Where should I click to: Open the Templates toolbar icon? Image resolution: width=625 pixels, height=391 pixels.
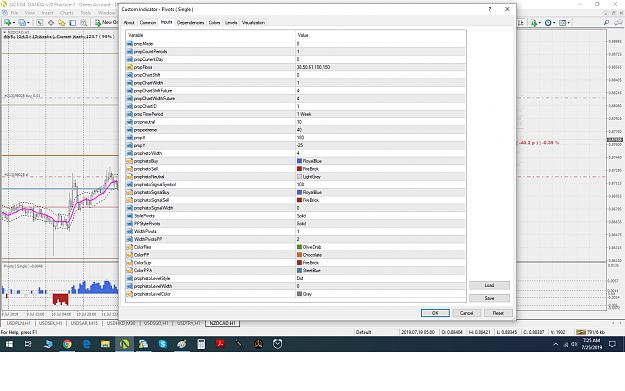tap(562, 23)
